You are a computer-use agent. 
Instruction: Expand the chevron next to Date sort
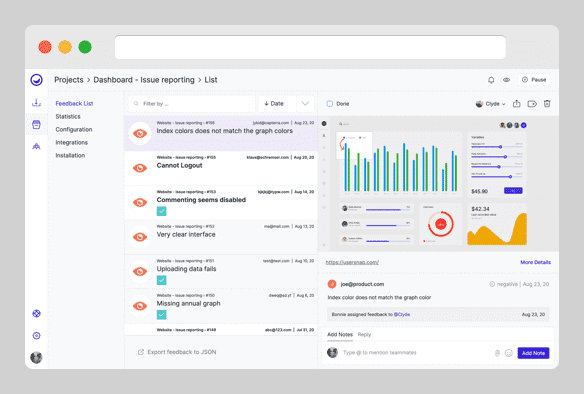tap(305, 104)
